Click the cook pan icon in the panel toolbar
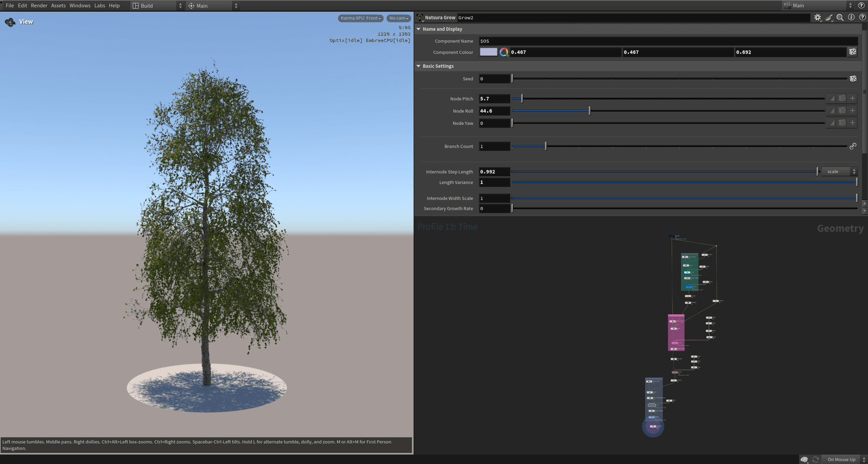The height and width of the screenshot is (464, 868). 828,18
